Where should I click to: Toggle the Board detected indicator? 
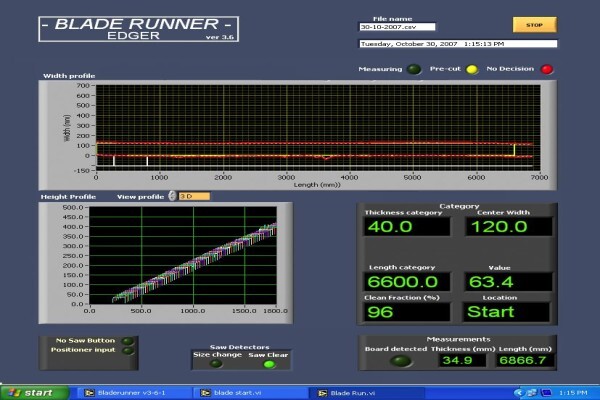coord(400,361)
